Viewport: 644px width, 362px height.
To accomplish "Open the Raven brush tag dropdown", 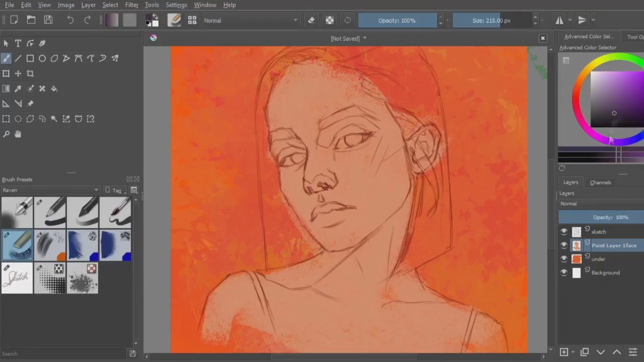I will point(50,190).
